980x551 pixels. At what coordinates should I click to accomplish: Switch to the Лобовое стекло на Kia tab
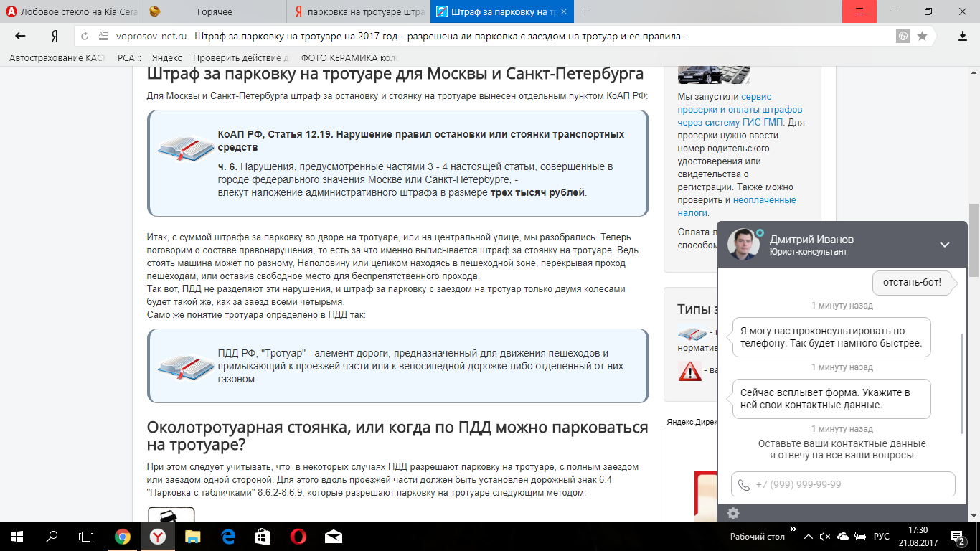pos(72,11)
